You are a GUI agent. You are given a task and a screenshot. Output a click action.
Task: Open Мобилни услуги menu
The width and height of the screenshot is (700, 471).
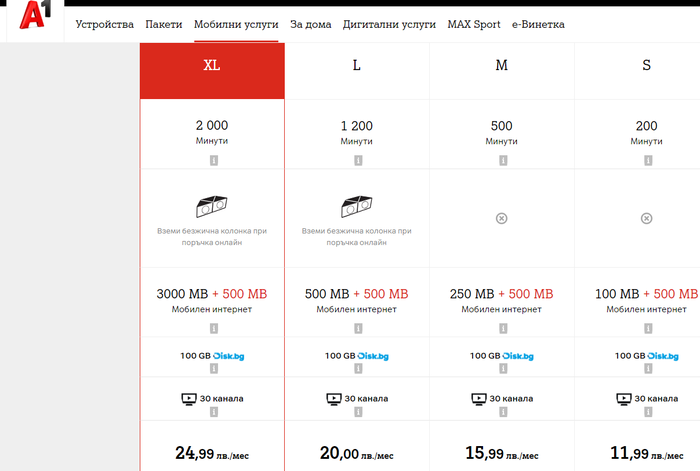coord(236,25)
